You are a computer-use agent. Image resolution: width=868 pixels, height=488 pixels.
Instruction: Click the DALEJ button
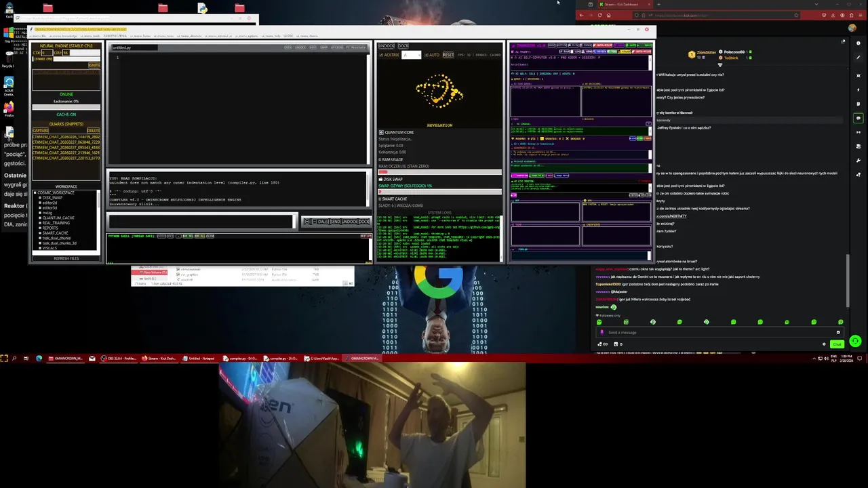click(322, 222)
